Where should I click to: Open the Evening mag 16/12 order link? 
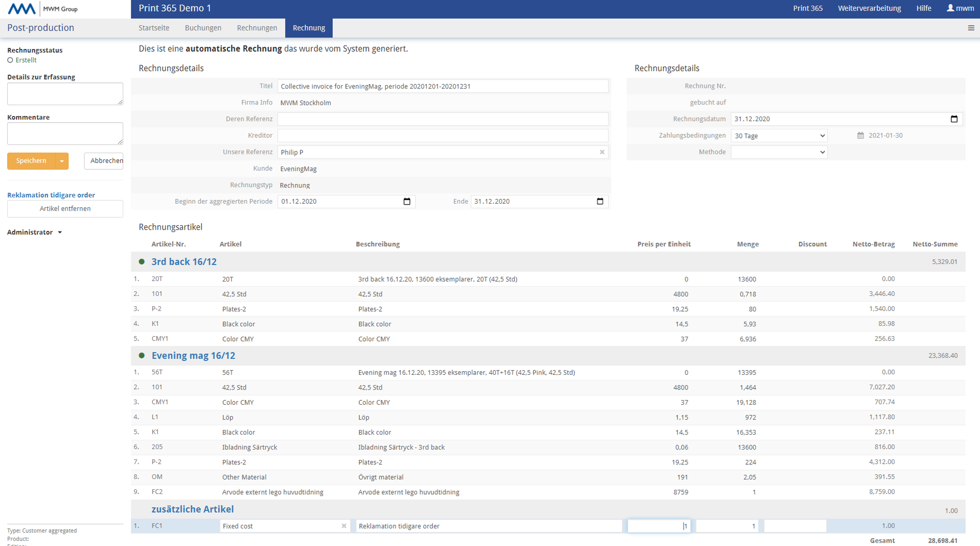pyautogui.click(x=193, y=355)
